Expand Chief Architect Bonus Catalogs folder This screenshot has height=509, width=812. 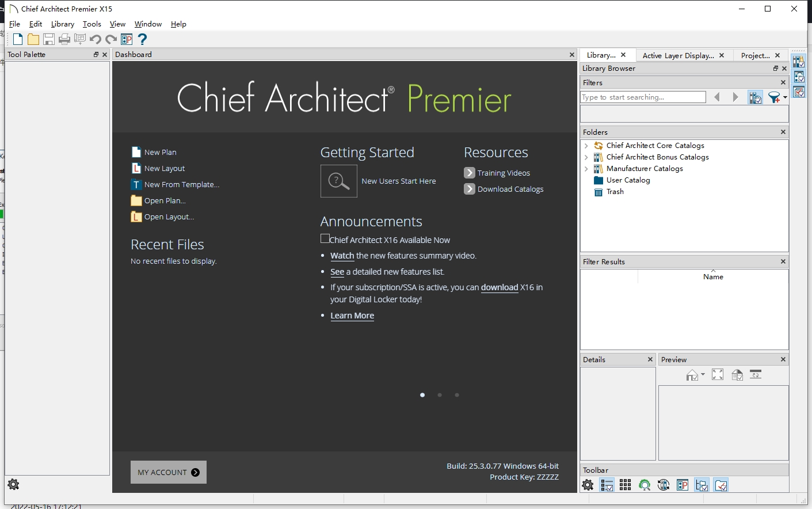click(586, 157)
